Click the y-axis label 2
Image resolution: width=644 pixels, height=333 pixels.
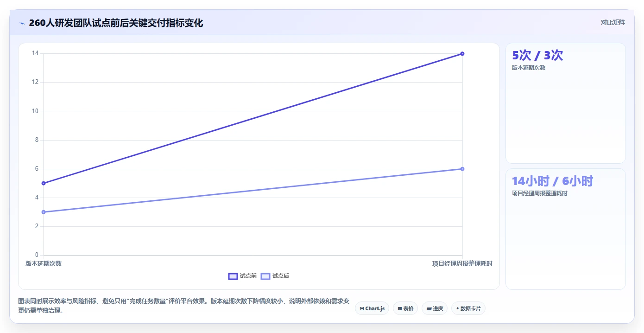[37, 226]
